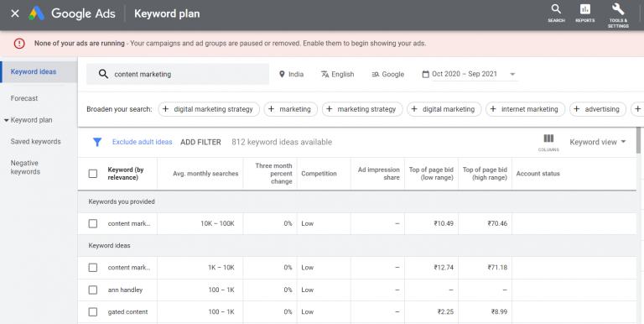Close the Keyword plan with X icon
This screenshot has height=324, width=644.
[15, 13]
